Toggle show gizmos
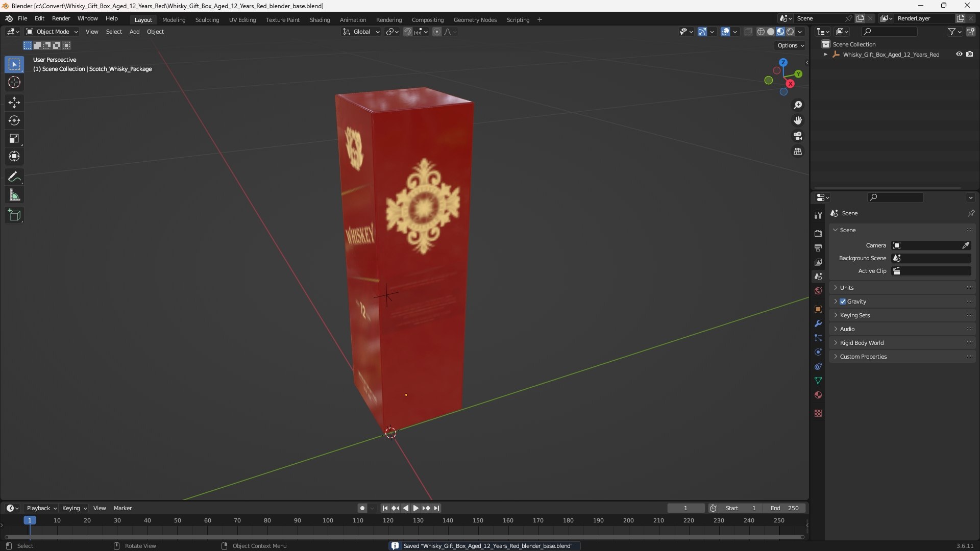This screenshot has width=980, height=551. tap(702, 32)
